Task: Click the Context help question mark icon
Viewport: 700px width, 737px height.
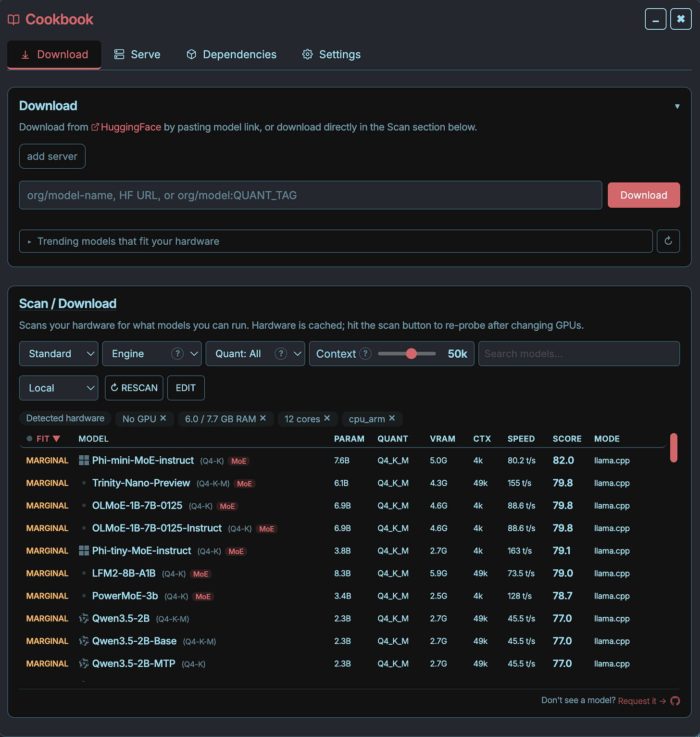Action: (x=365, y=354)
